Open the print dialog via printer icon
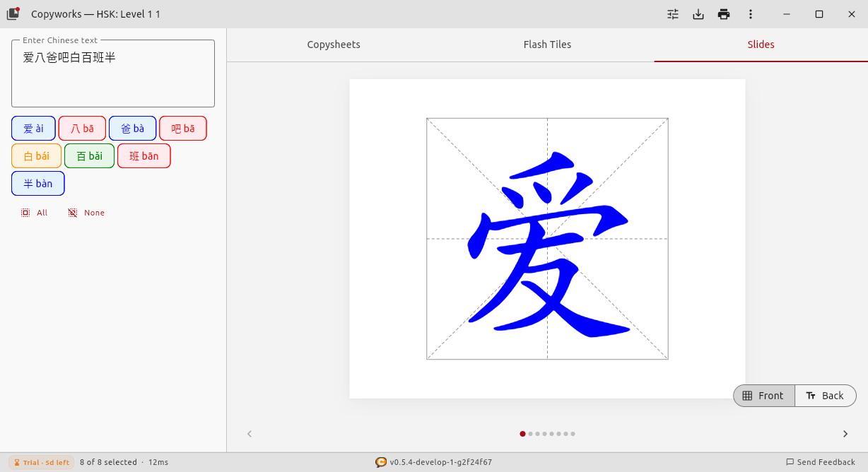868x472 pixels. click(x=724, y=13)
